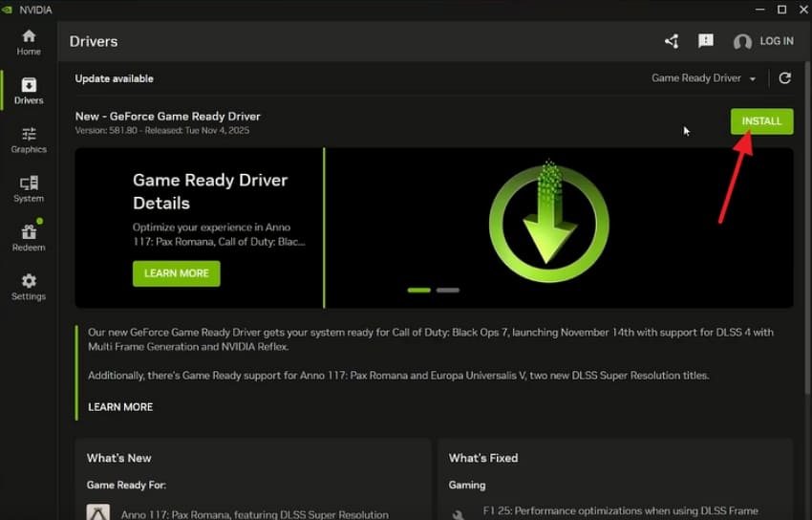This screenshot has width=812, height=520.
Task: Expand the Game Ready Driver dropdown
Action: click(x=704, y=78)
